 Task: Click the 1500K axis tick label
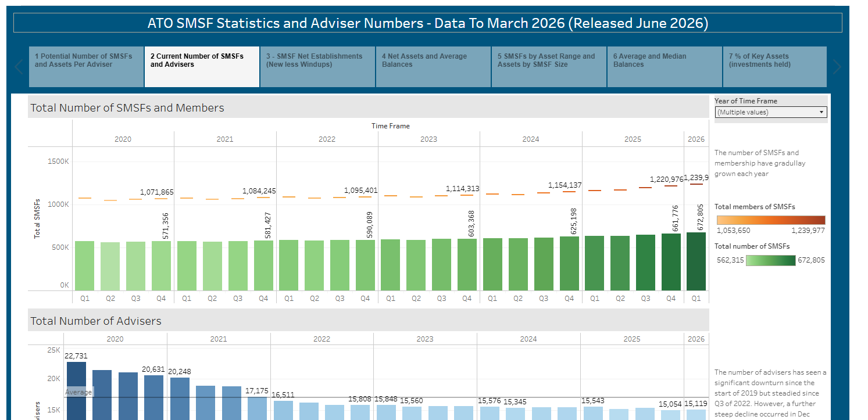click(x=58, y=161)
